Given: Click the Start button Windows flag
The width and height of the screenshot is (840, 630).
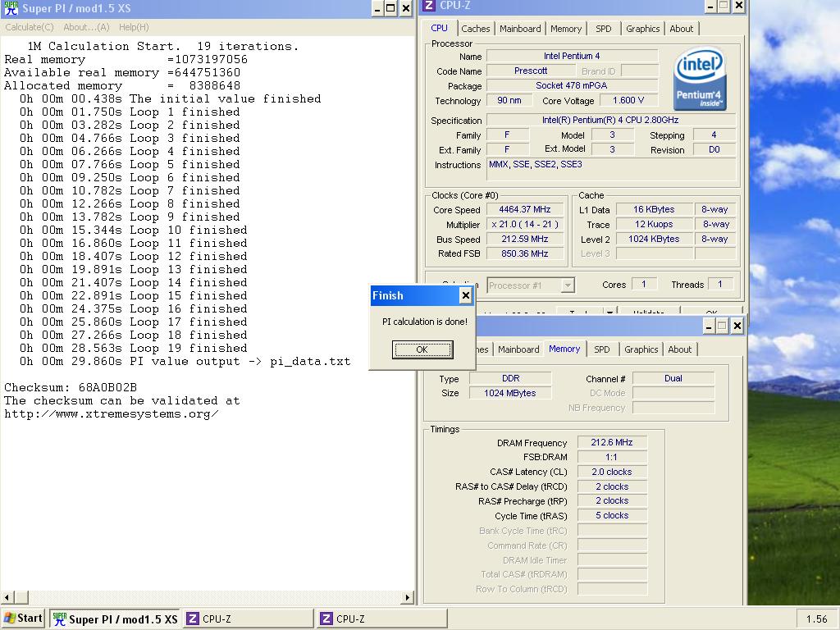Looking at the screenshot, I should (10, 619).
